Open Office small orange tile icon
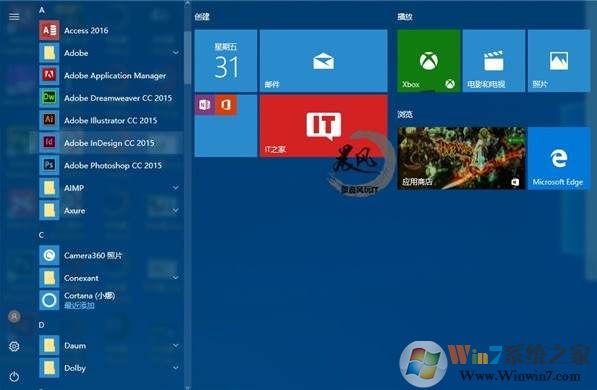 coord(226,105)
